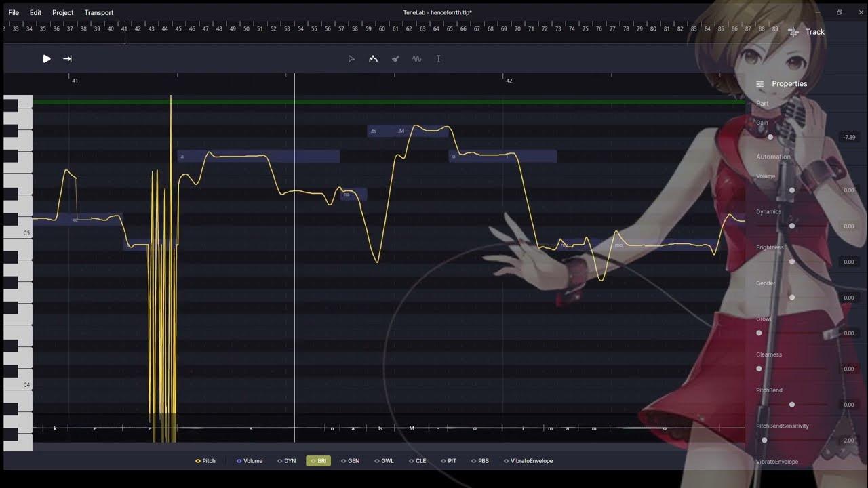Click the Gain slider handle
Viewport: 868px width, 488px height.
click(x=770, y=137)
